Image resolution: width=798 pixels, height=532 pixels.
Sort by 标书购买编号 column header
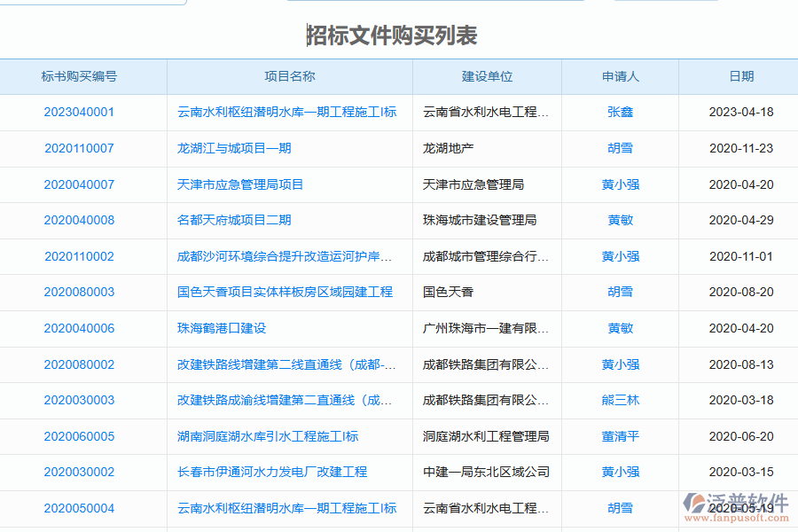[x=84, y=76]
